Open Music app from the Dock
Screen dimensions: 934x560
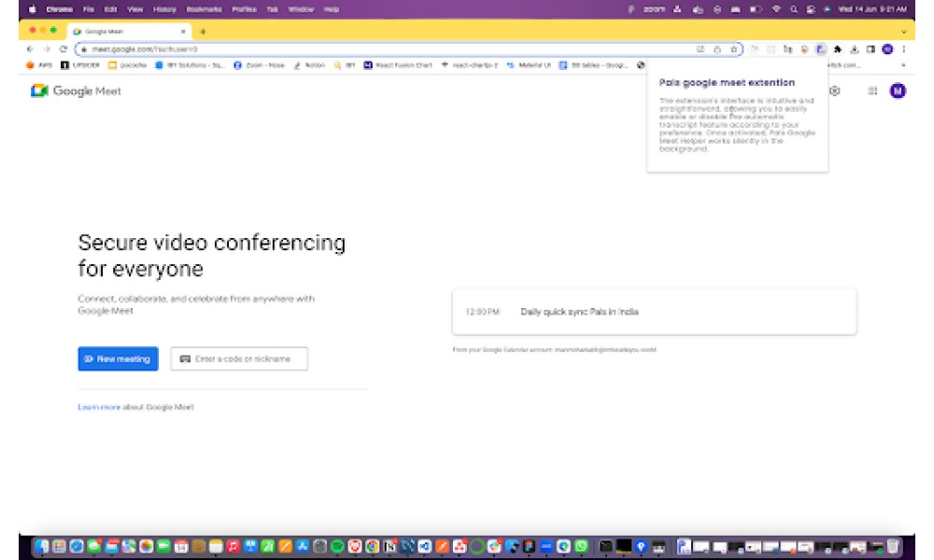tap(233, 546)
